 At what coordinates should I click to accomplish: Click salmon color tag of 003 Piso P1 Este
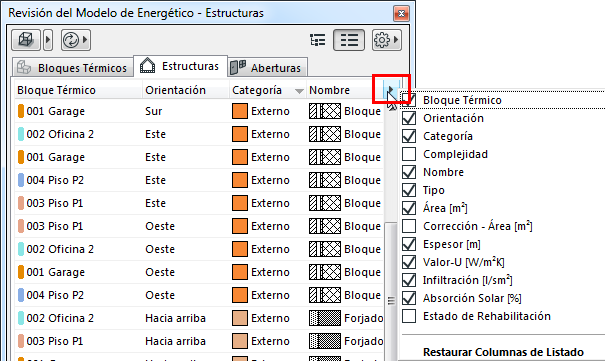click(21, 203)
